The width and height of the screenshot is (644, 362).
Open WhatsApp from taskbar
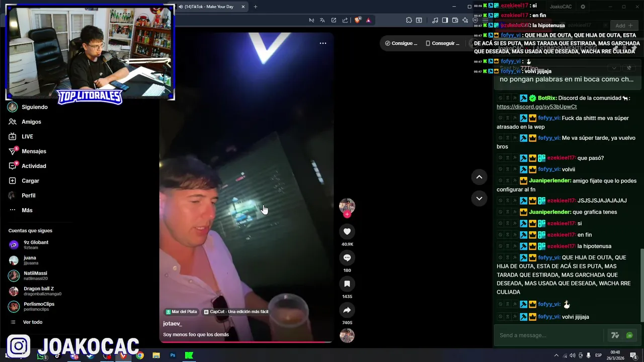pyautogui.click(x=41, y=356)
